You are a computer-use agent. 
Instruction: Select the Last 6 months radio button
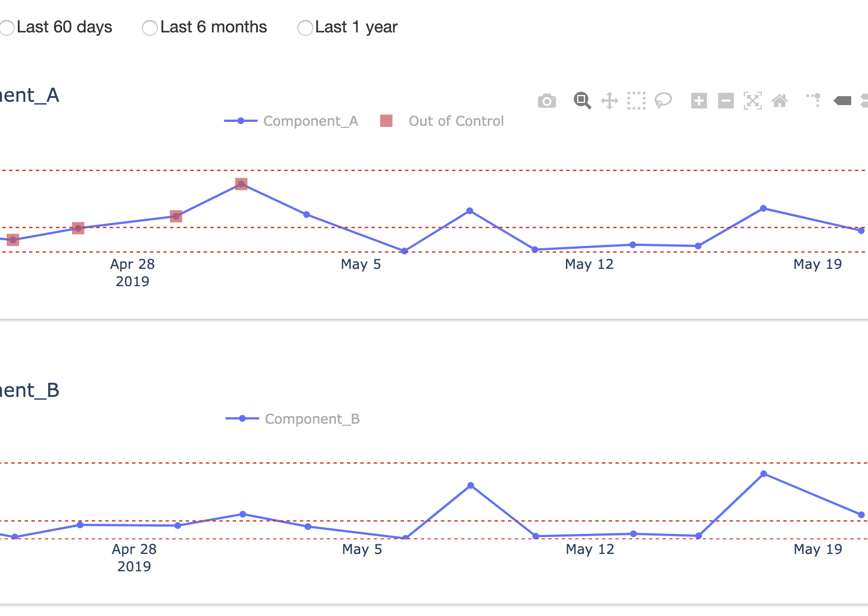pyautogui.click(x=150, y=28)
